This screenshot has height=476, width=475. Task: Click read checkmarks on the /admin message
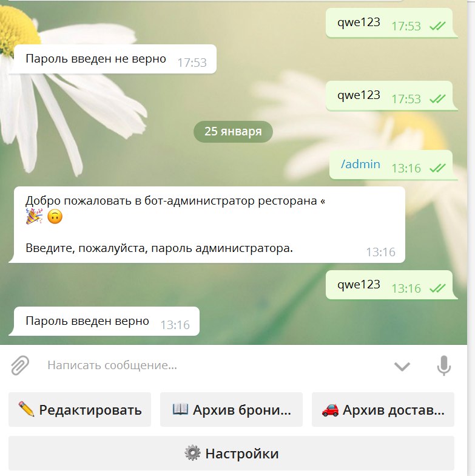coord(437,168)
